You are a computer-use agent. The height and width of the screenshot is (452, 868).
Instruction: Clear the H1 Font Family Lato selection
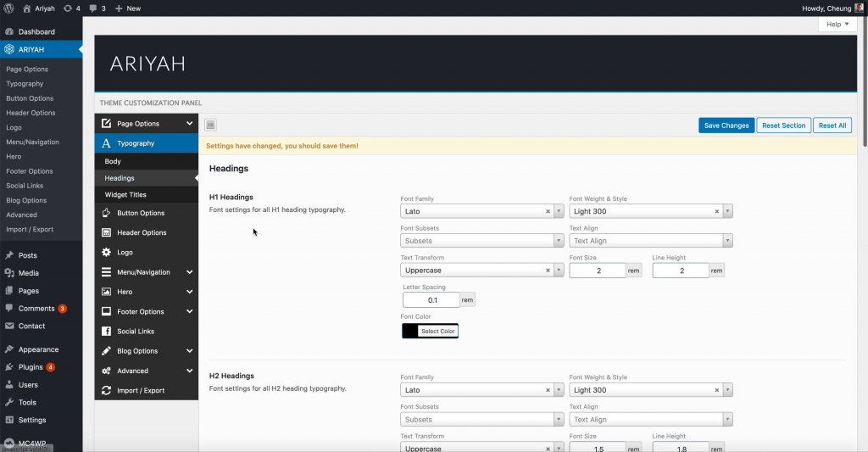tap(548, 211)
